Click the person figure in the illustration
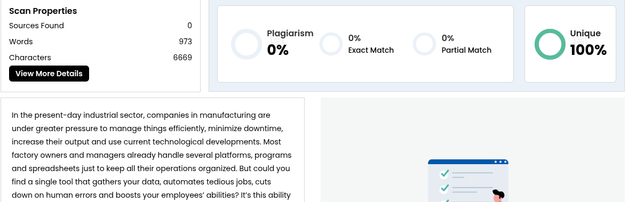644x202 pixels. point(499,196)
